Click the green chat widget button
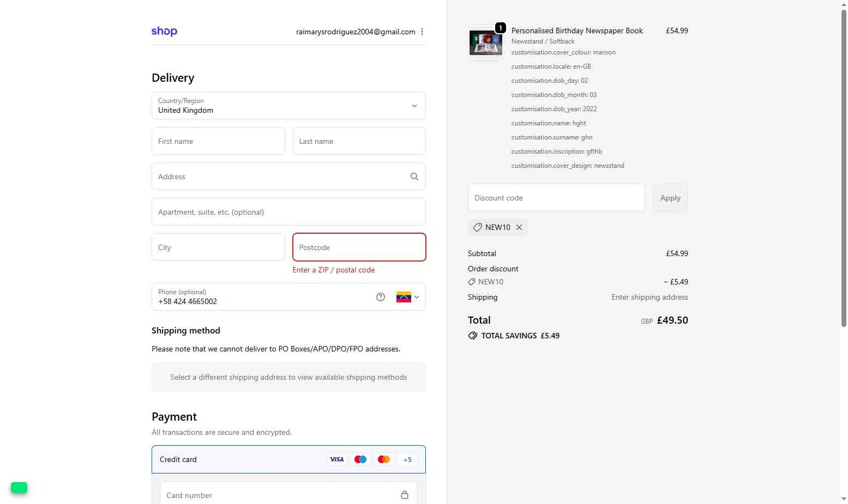This screenshot has width=848, height=504. click(x=19, y=488)
